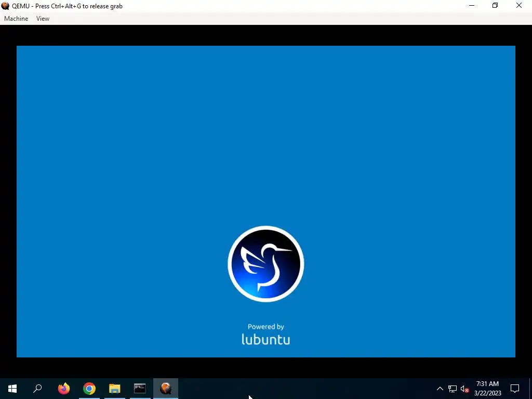Minimize the QEMU window
This screenshot has height=399, width=532.
pos(472,6)
